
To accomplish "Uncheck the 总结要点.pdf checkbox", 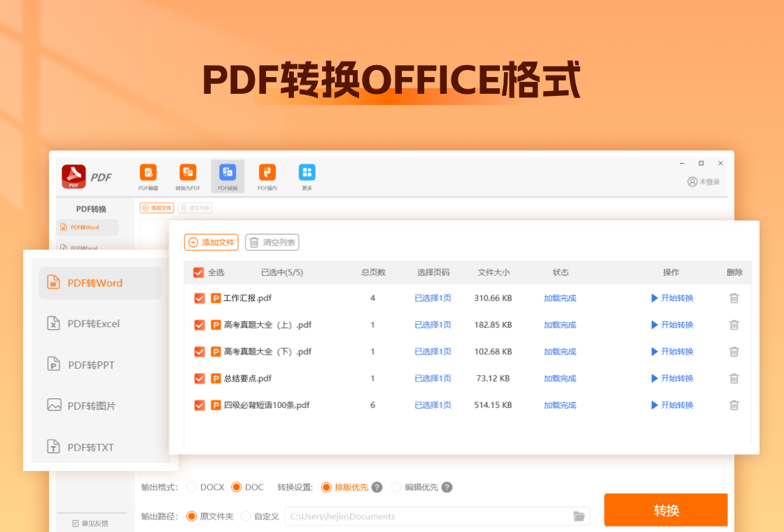I will pos(199,379).
